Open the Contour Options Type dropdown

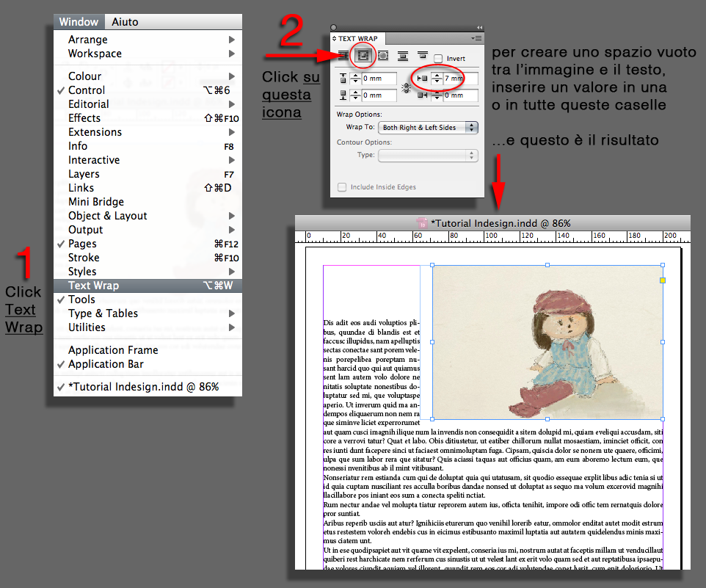[x=426, y=154]
